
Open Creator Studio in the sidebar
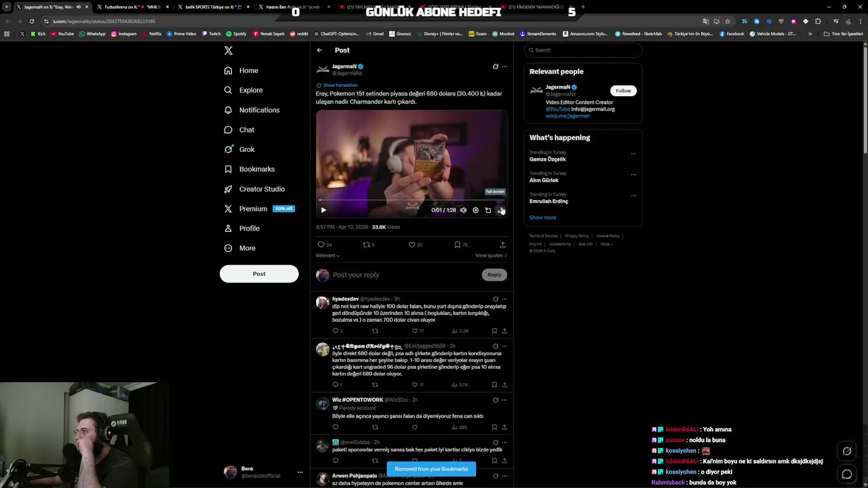[254, 189]
